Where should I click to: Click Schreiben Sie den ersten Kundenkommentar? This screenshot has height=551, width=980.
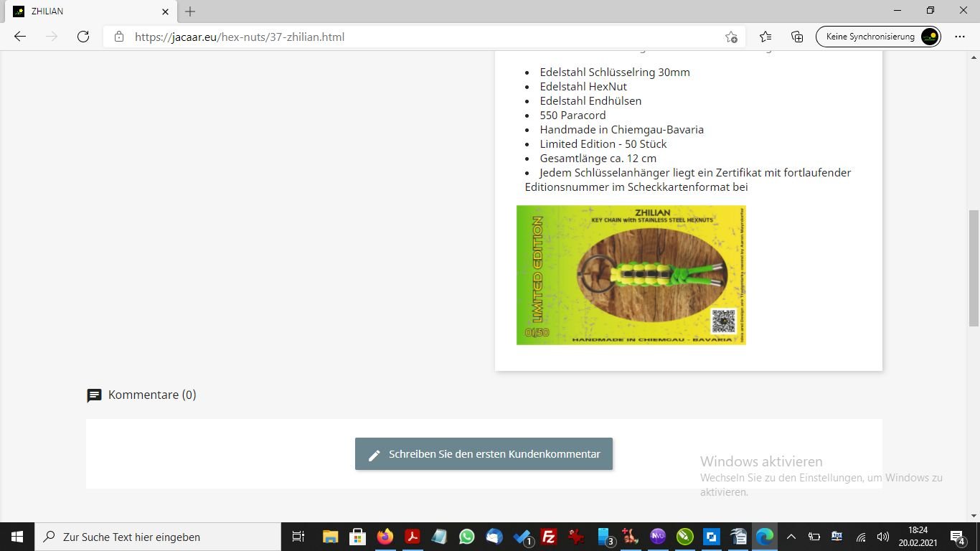(484, 454)
